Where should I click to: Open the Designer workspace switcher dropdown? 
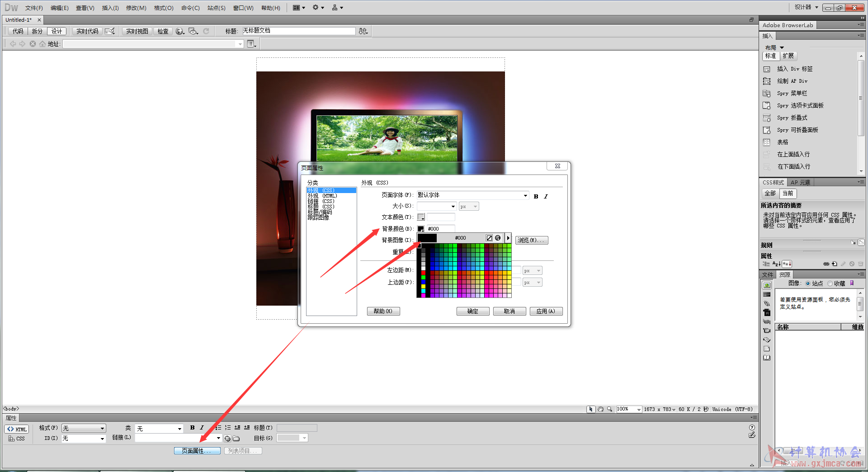point(807,7)
